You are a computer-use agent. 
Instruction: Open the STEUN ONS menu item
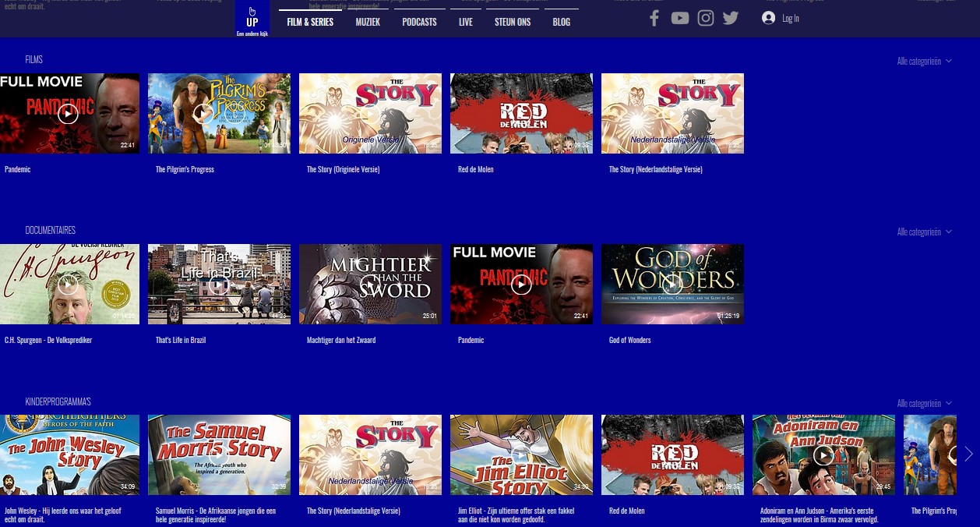click(x=513, y=22)
